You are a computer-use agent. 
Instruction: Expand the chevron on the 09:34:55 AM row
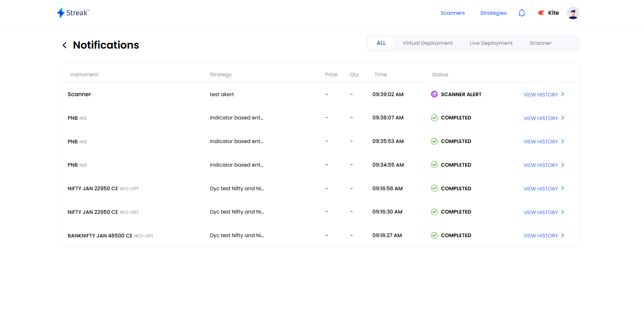pyautogui.click(x=562, y=165)
